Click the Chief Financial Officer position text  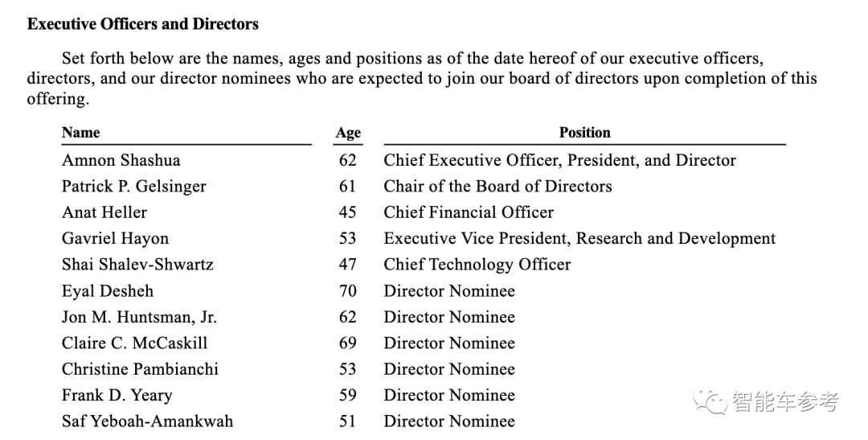pyautogui.click(x=469, y=212)
